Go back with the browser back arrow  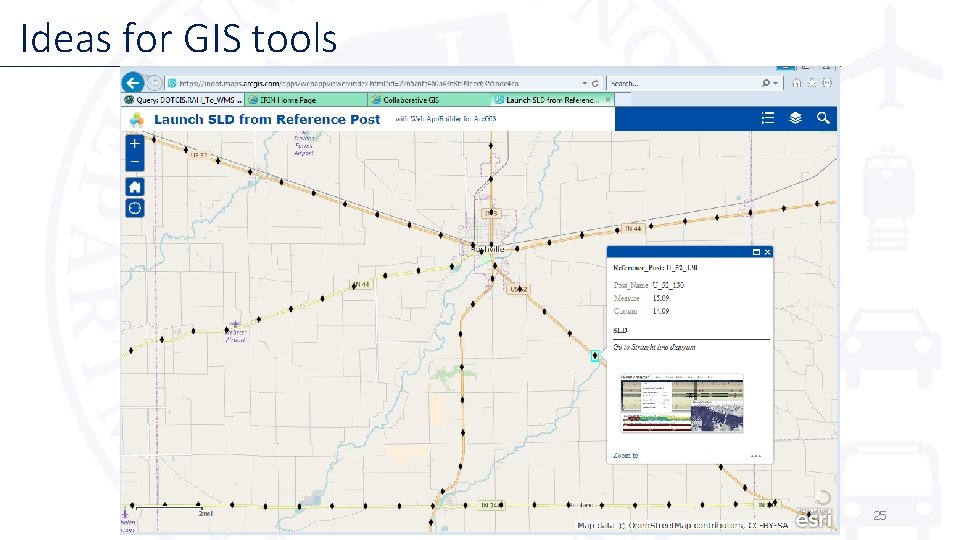[132, 83]
